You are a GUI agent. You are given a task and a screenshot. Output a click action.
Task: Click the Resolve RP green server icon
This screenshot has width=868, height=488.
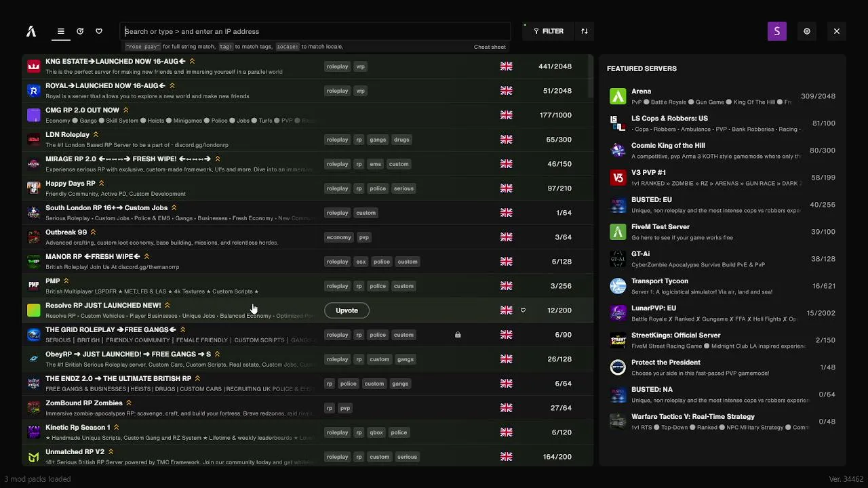tap(34, 310)
